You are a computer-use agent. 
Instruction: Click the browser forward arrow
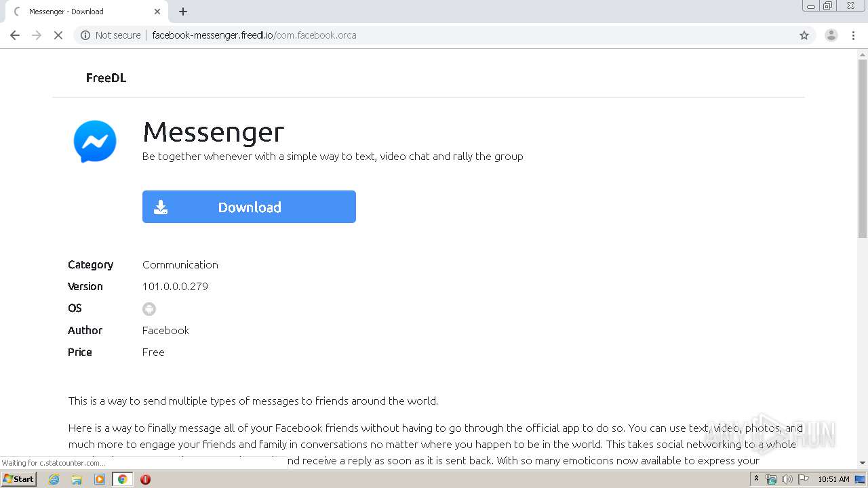coord(37,35)
